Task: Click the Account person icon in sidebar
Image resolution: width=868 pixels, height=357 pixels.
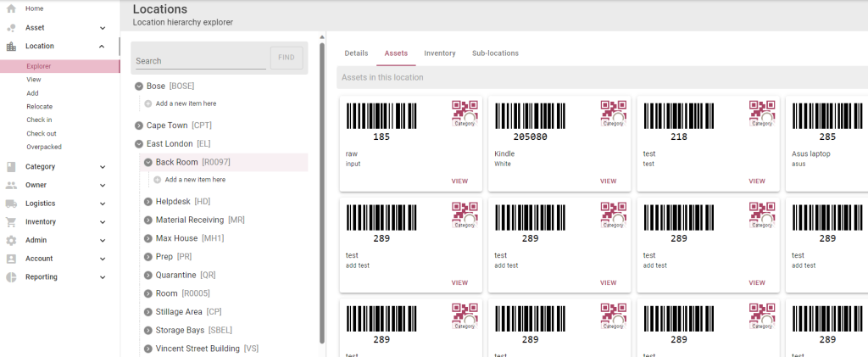Action: coord(11,259)
